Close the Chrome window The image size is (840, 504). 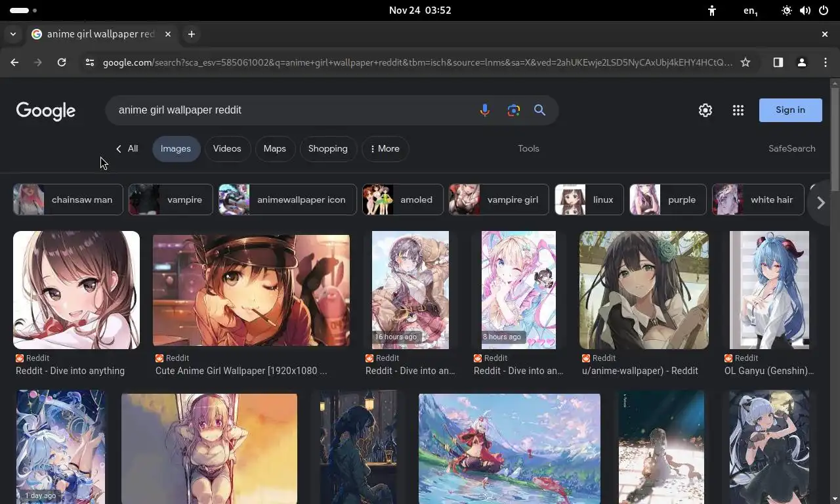[825, 34]
